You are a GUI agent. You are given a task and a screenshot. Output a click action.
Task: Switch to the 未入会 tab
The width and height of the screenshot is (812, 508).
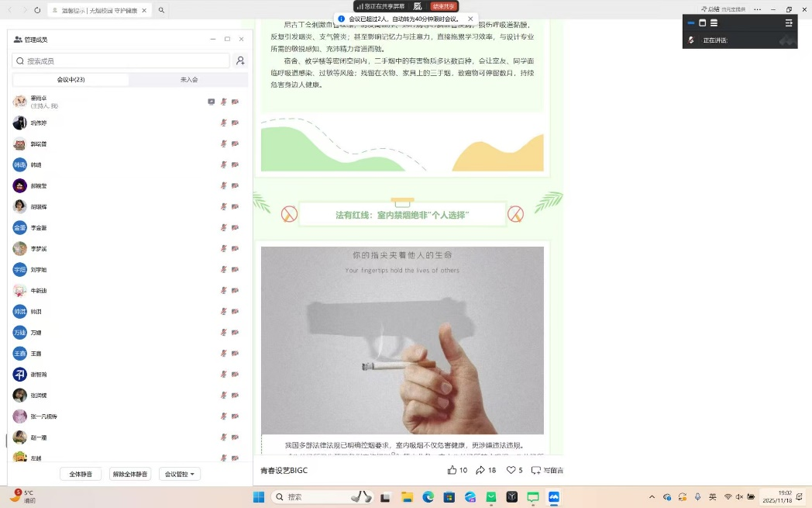(x=189, y=80)
